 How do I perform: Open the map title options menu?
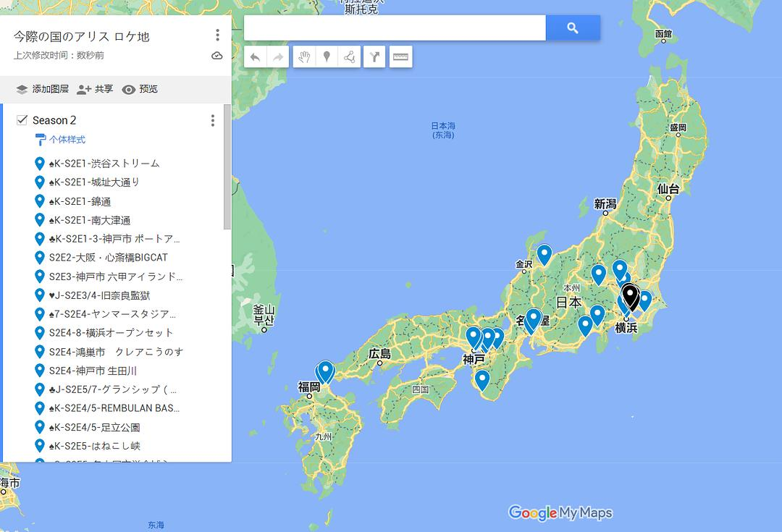tap(217, 35)
